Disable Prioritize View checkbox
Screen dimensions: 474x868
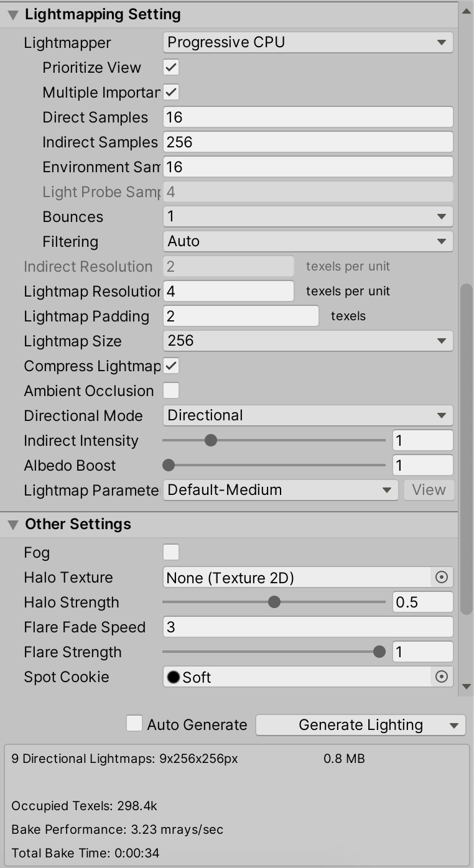tap(171, 67)
